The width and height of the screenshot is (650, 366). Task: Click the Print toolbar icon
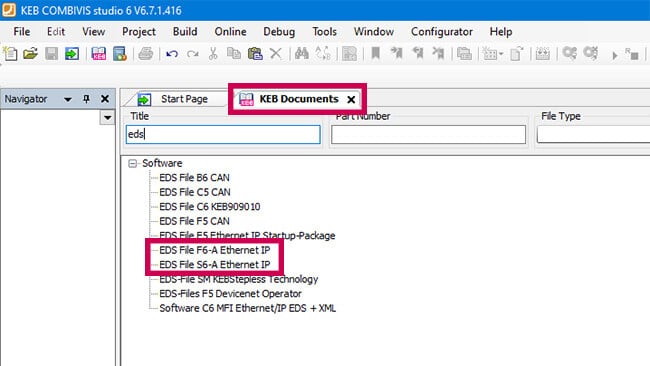tap(146, 54)
